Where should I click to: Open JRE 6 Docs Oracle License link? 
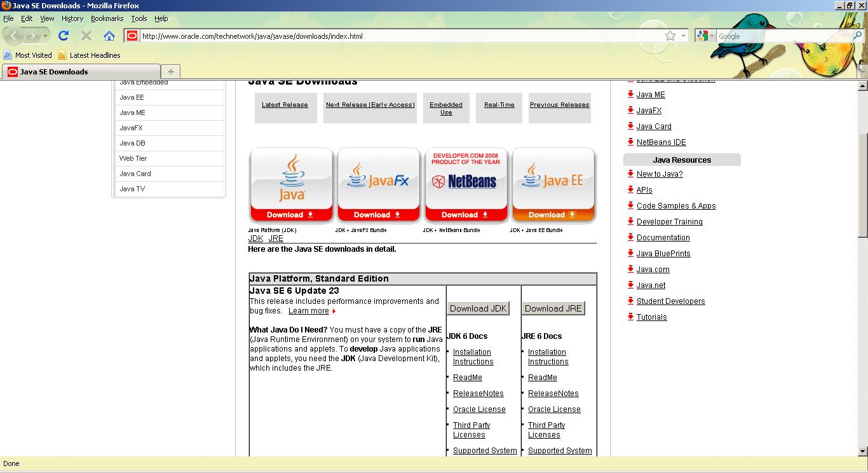[x=554, y=409]
